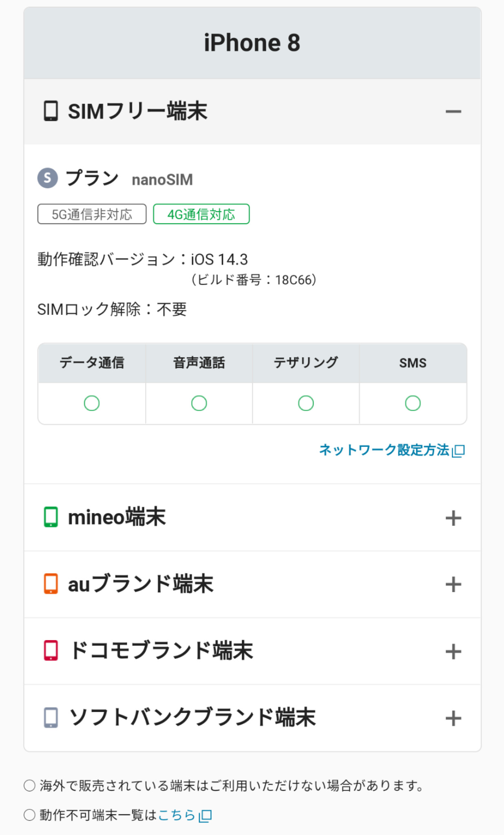The width and height of the screenshot is (504, 835).
Task: Click the テザリング column header
Action: 306,362
